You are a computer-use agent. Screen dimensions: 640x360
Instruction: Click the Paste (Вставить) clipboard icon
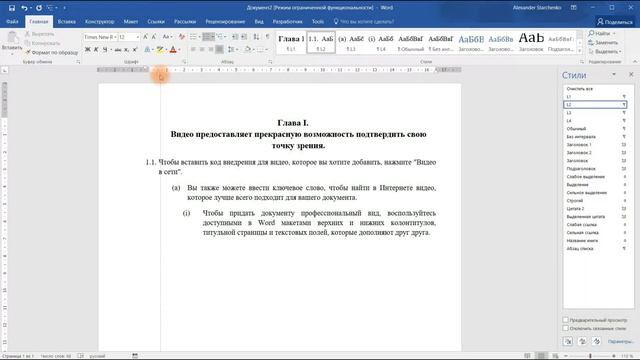click(12, 38)
